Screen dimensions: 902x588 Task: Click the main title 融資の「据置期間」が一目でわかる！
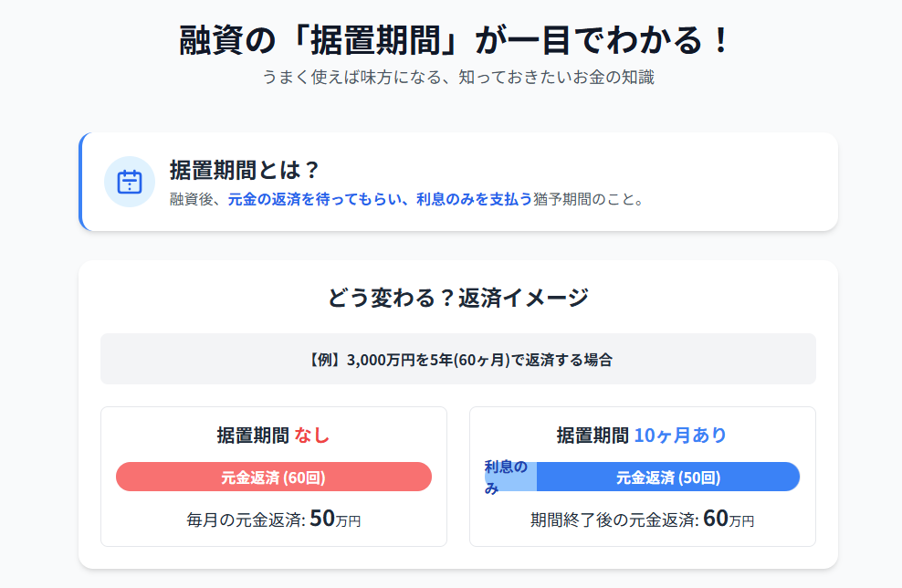tap(456, 40)
